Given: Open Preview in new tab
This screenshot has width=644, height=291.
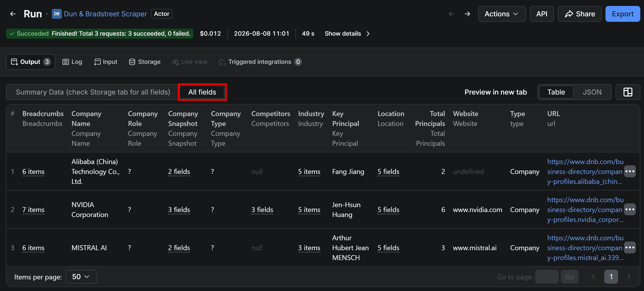Looking at the screenshot, I should (x=496, y=92).
